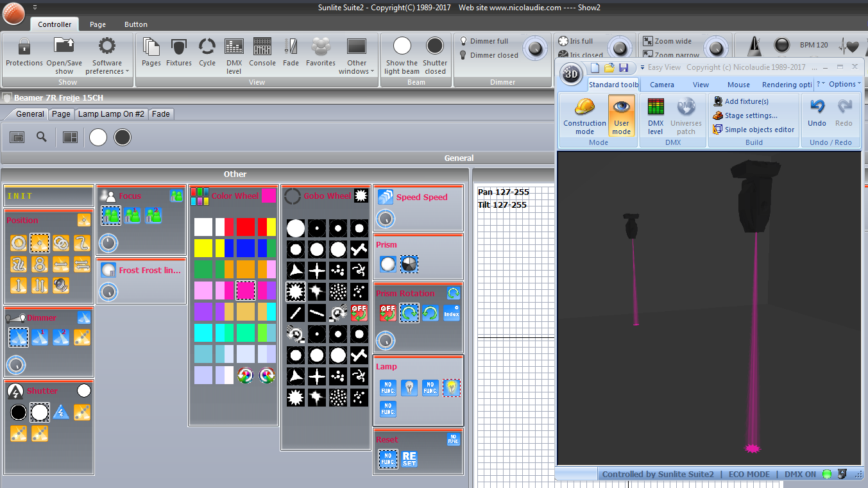
Task: Select the strobe triangle Shutter preset
Action: (x=61, y=412)
